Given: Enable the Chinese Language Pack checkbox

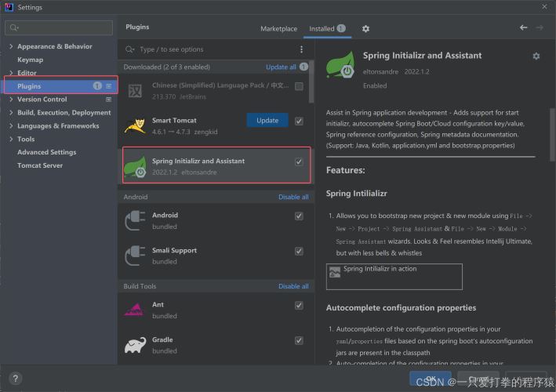Looking at the screenshot, I should pos(299,86).
